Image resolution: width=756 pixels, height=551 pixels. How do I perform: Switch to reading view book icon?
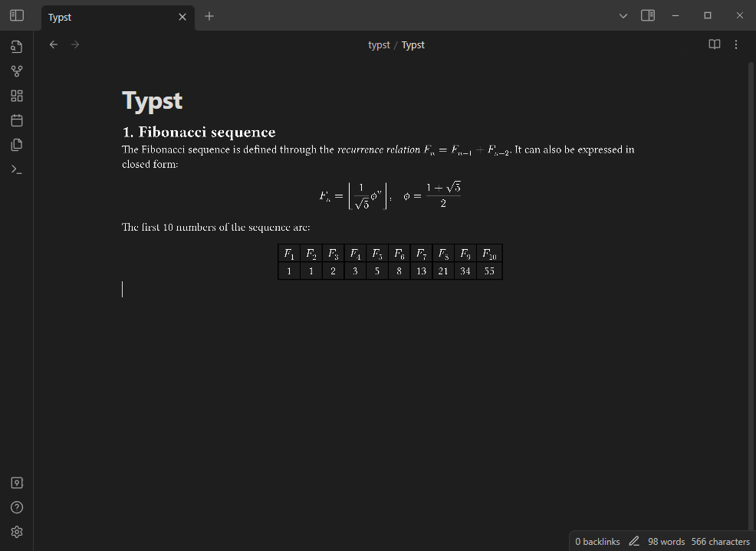715,45
